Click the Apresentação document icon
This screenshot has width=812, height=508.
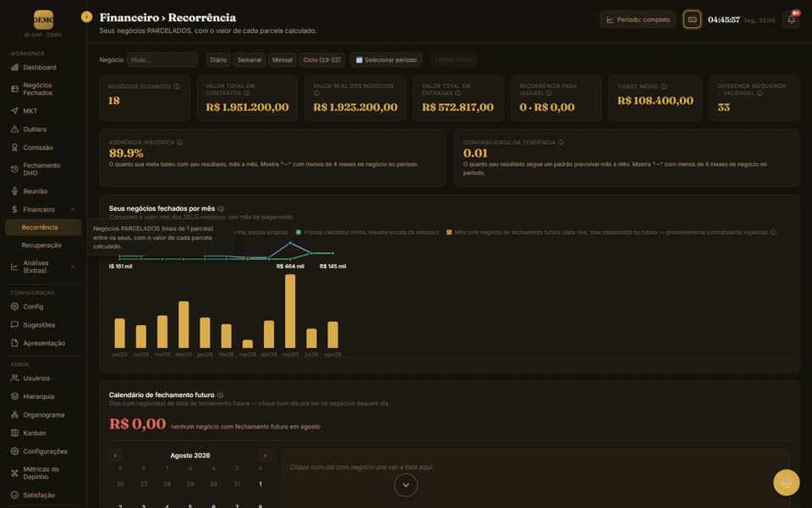(14, 343)
